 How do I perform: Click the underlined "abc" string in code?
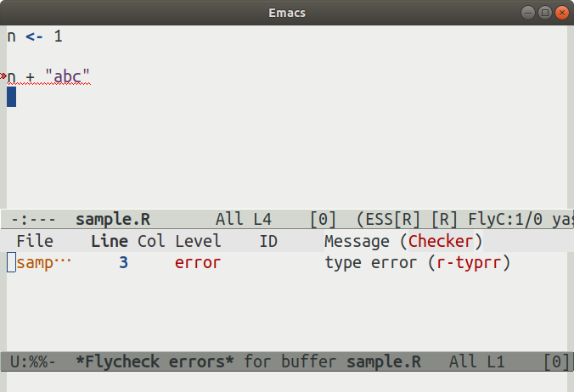68,78
